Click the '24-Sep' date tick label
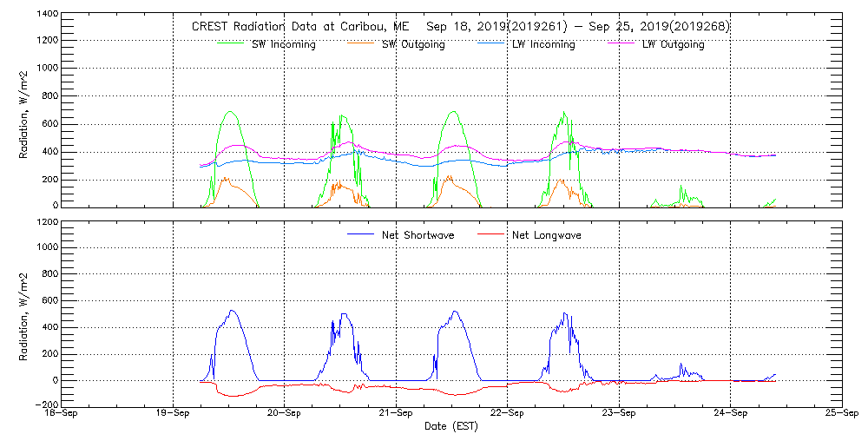868x434 pixels. point(730,414)
